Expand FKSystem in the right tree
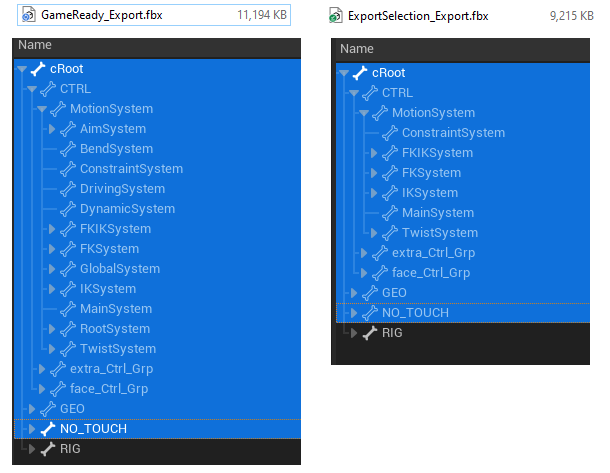The width and height of the screenshot is (610, 473). pos(374,173)
